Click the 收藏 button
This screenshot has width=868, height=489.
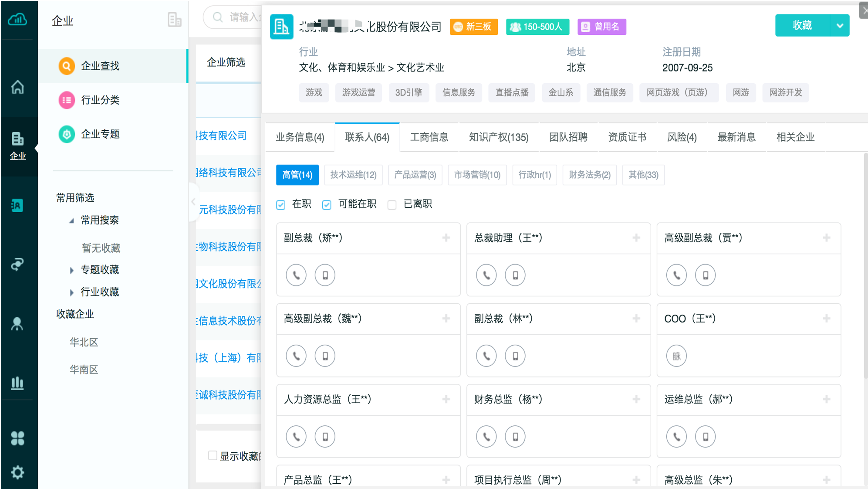[802, 26]
